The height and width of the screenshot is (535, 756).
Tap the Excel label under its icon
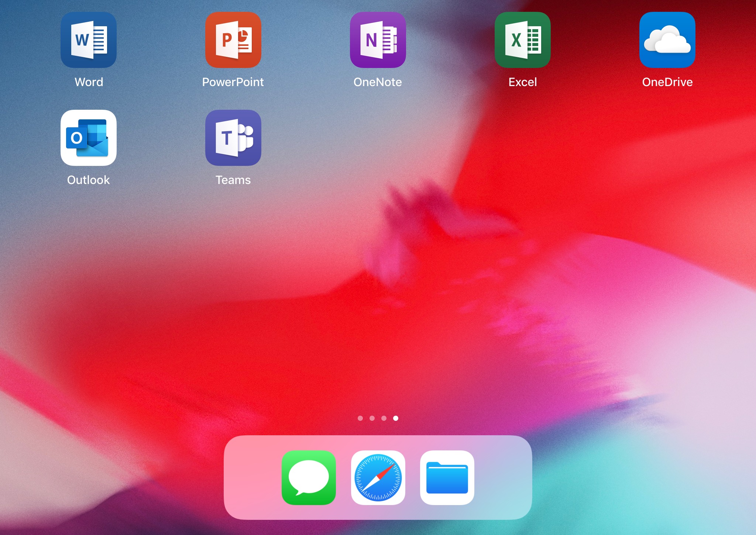coord(523,82)
